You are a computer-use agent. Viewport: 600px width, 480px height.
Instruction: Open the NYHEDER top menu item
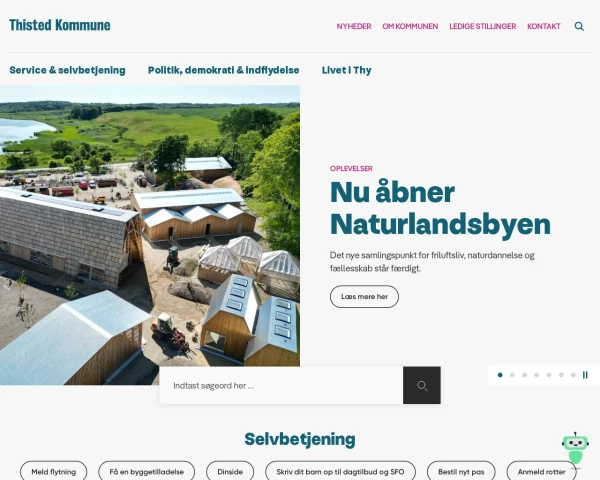(354, 26)
